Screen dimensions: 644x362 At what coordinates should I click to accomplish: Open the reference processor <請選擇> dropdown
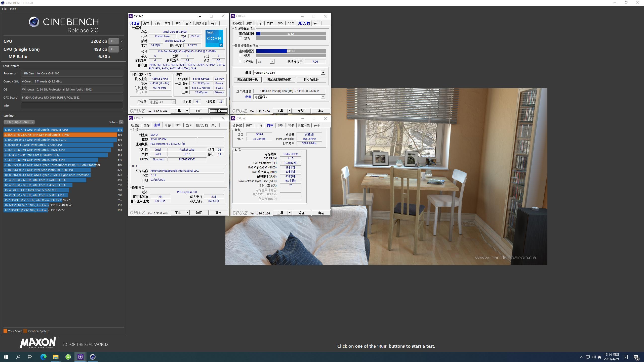click(x=323, y=97)
